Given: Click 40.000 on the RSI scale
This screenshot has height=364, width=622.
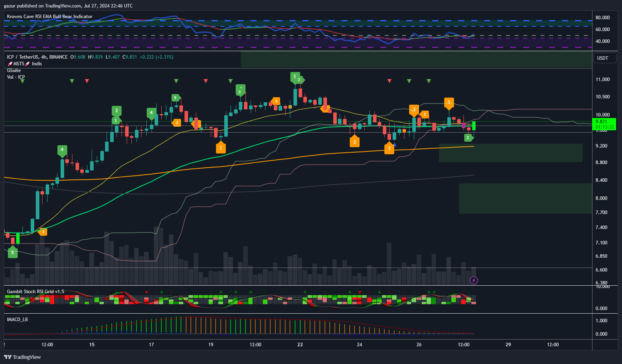Looking at the screenshot, I should [x=602, y=41].
